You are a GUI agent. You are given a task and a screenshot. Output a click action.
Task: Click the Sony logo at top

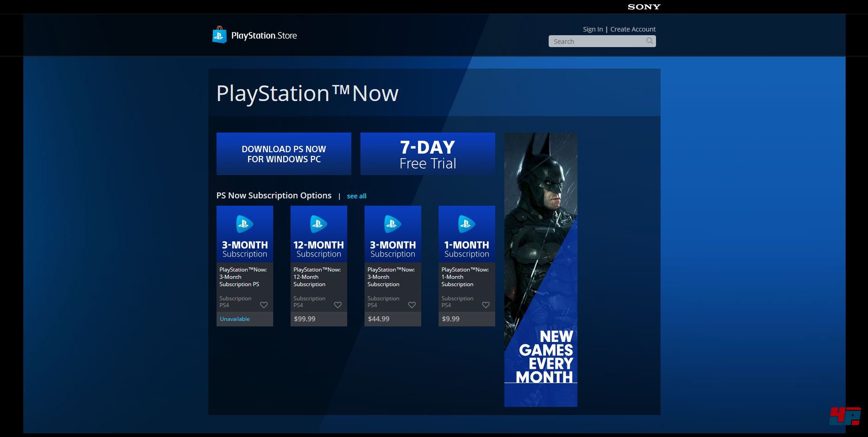click(x=644, y=7)
